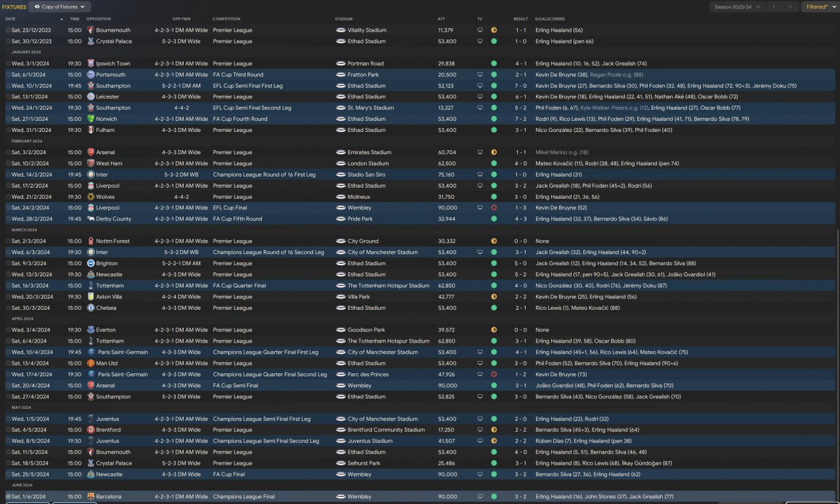Tick the selection circle for Wed, 14/2/2024
This screenshot has width=840, height=504.
(9, 175)
